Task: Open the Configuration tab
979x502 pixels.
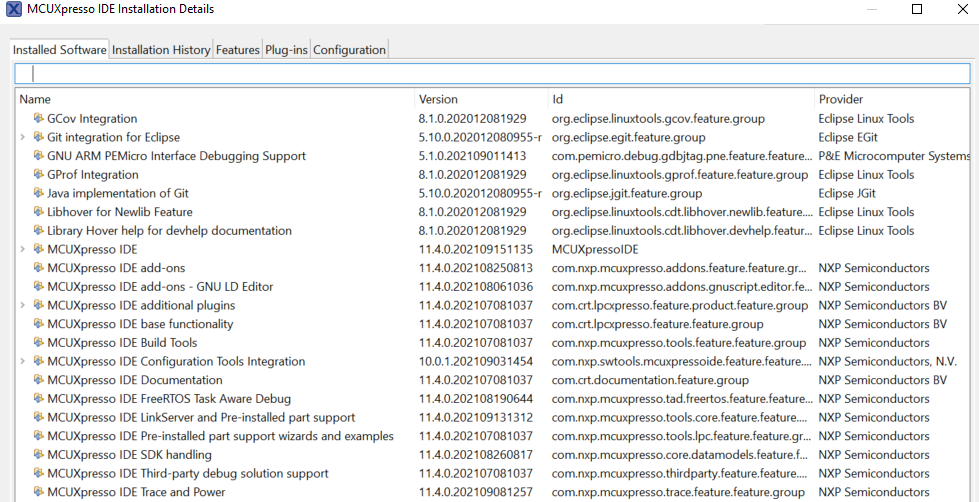Action: point(349,50)
